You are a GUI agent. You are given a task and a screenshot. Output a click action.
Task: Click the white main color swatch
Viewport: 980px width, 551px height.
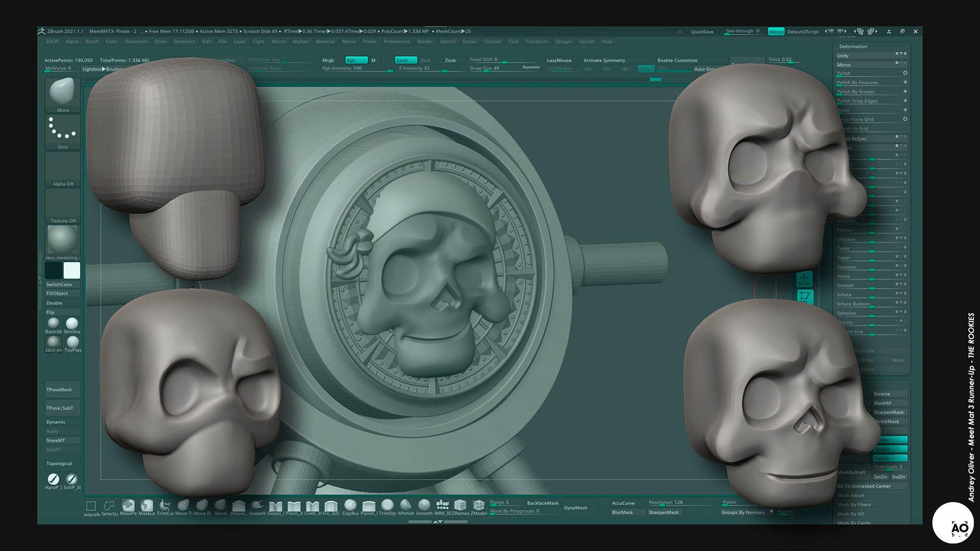tap(72, 270)
